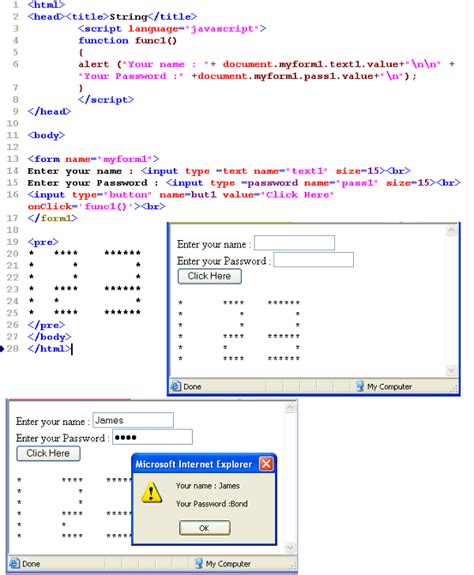
Task: Click 'onClick' attribute in the code
Action: [50, 206]
